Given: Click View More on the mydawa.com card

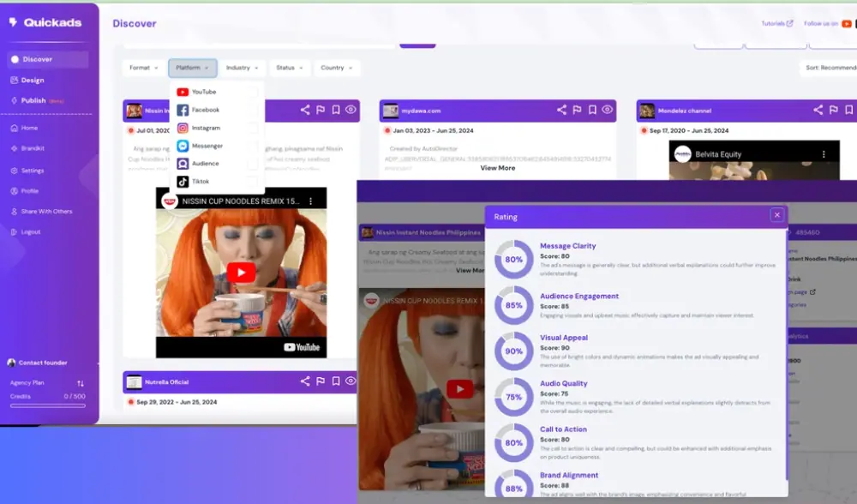Looking at the screenshot, I should [x=497, y=168].
